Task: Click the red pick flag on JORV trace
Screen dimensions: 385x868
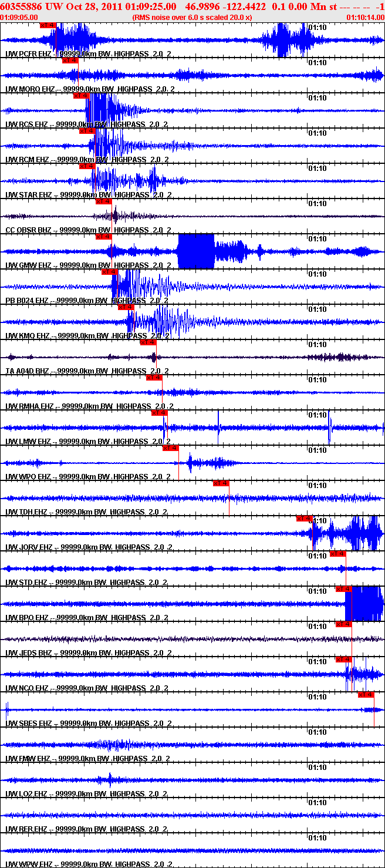Action: tap(304, 519)
